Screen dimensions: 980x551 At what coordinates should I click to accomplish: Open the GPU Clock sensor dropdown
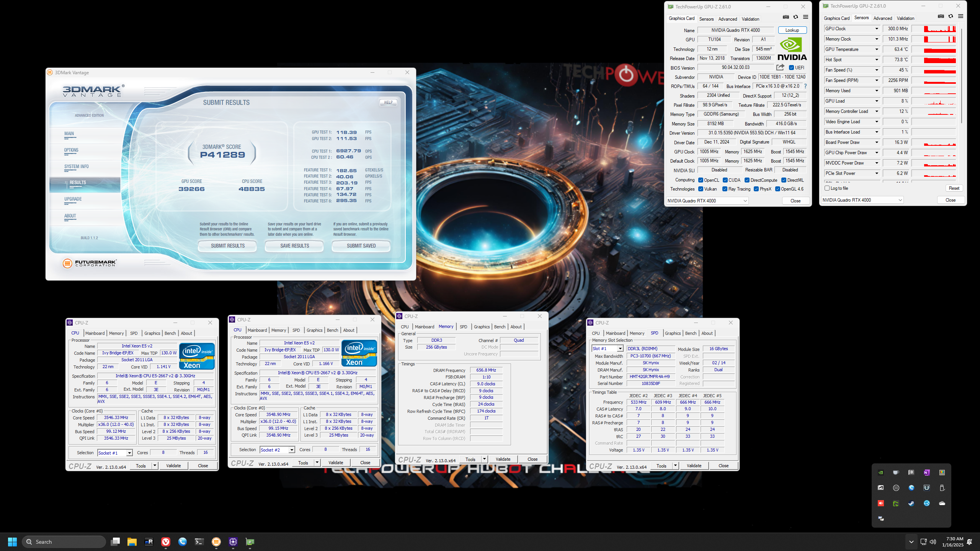pyautogui.click(x=877, y=29)
